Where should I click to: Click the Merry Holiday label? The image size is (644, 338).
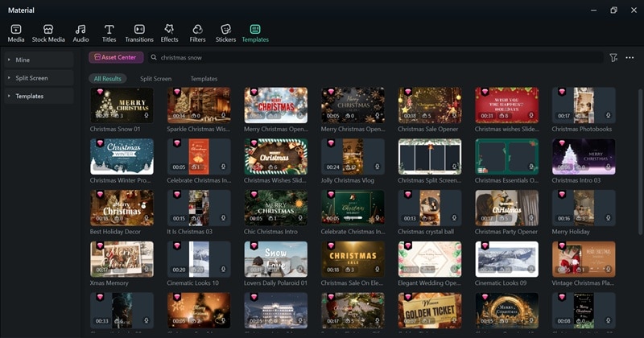coord(571,232)
